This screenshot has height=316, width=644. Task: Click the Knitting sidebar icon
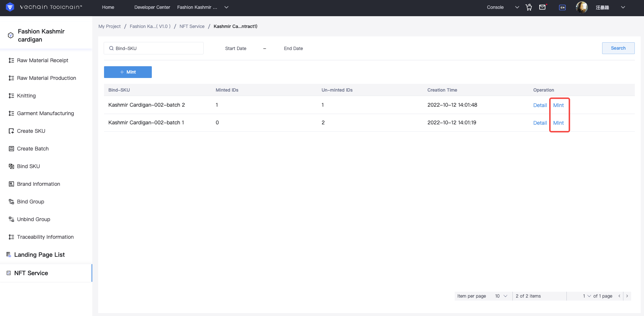11,96
